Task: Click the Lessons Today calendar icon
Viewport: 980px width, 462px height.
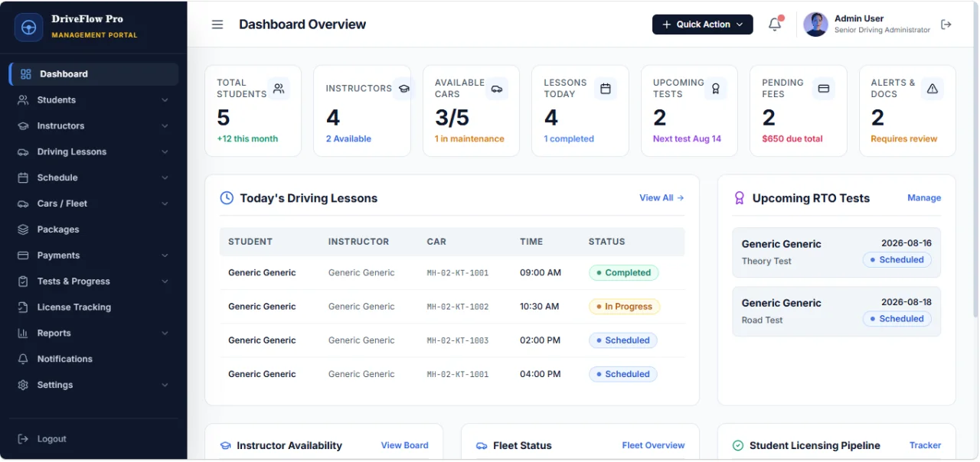Action: point(606,89)
